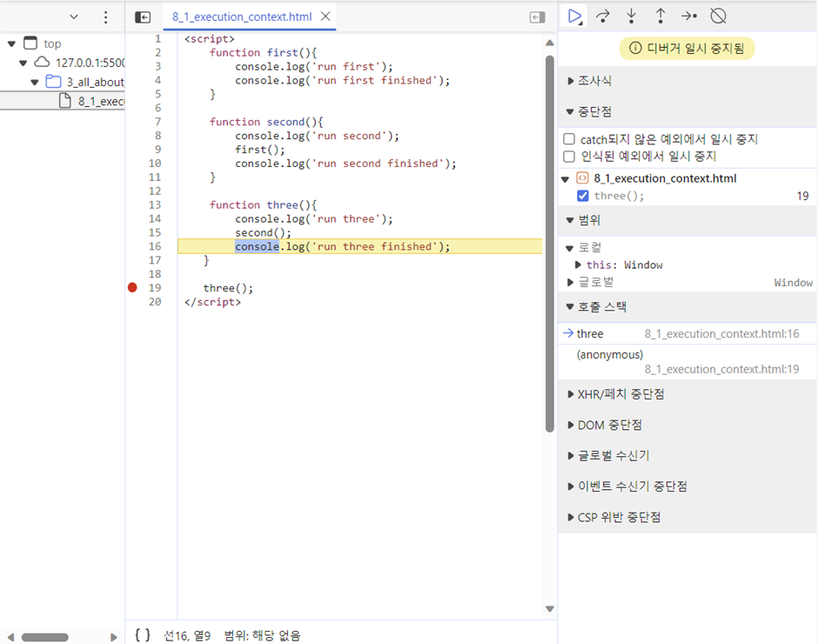This screenshot has height=644, width=818.
Task: Toggle the debugger sidebar icon
Action: point(537,17)
